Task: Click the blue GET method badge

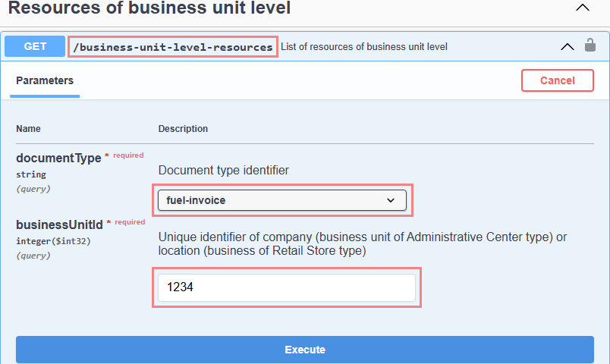Action: [35, 46]
